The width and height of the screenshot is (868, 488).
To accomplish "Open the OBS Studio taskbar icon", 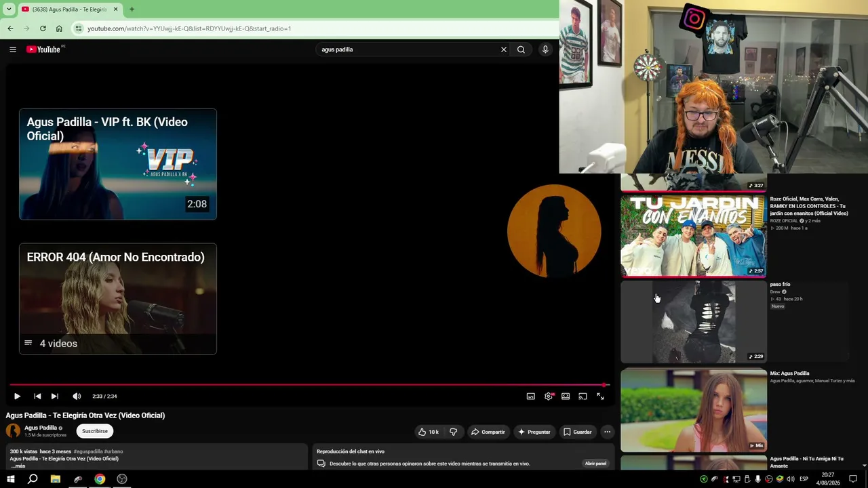I will 122,479.
